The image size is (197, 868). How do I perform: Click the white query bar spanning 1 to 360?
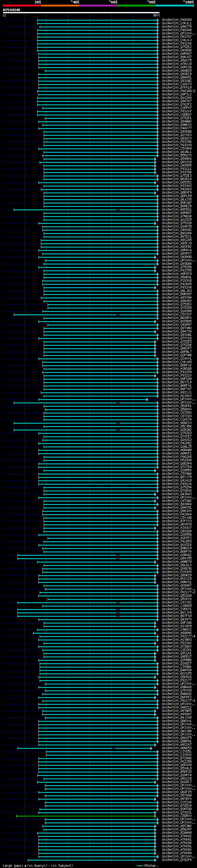click(81, 12)
